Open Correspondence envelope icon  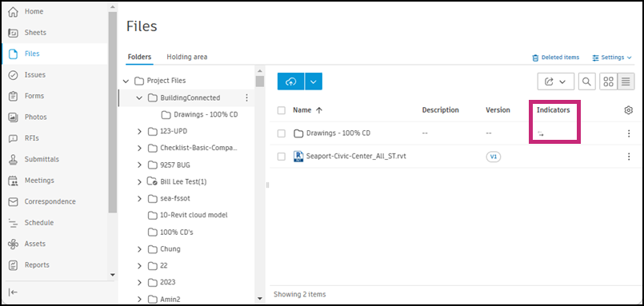click(x=13, y=202)
